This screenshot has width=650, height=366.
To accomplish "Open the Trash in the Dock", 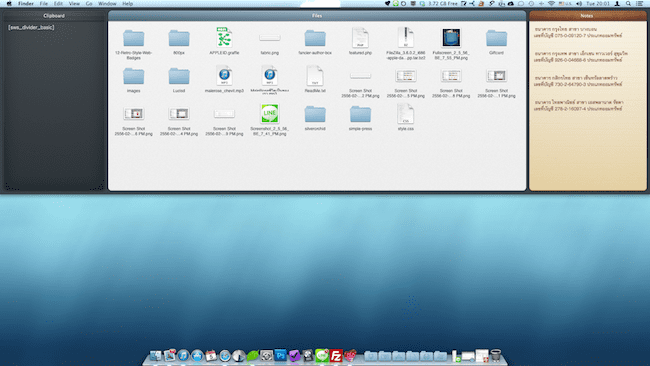I will click(495, 356).
